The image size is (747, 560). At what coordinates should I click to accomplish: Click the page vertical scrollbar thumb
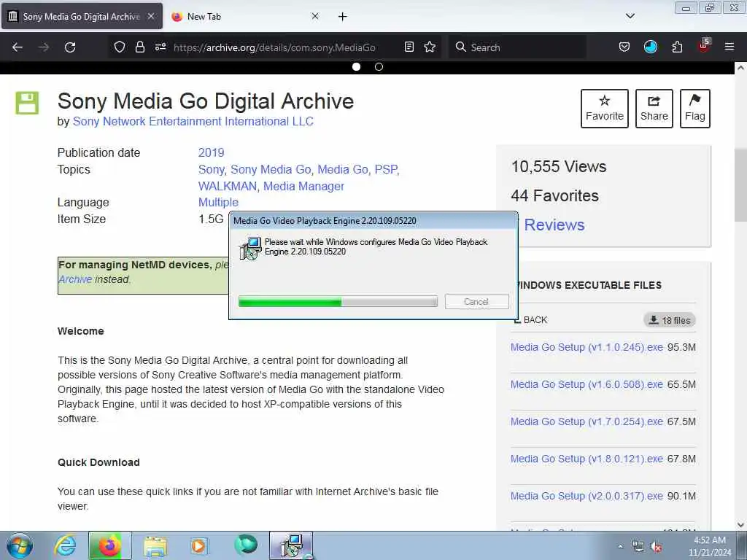(740, 183)
